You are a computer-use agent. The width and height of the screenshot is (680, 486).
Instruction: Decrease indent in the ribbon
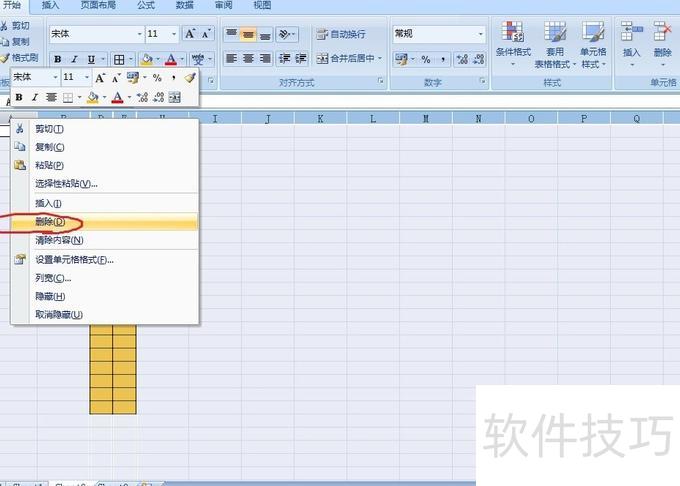(284, 58)
